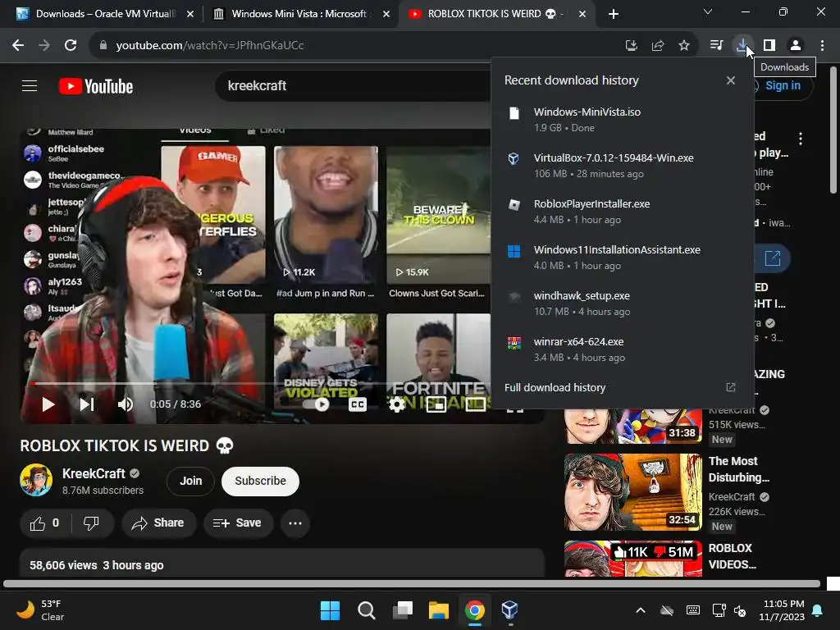Open the Chrome profile icon

[x=796, y=46]
